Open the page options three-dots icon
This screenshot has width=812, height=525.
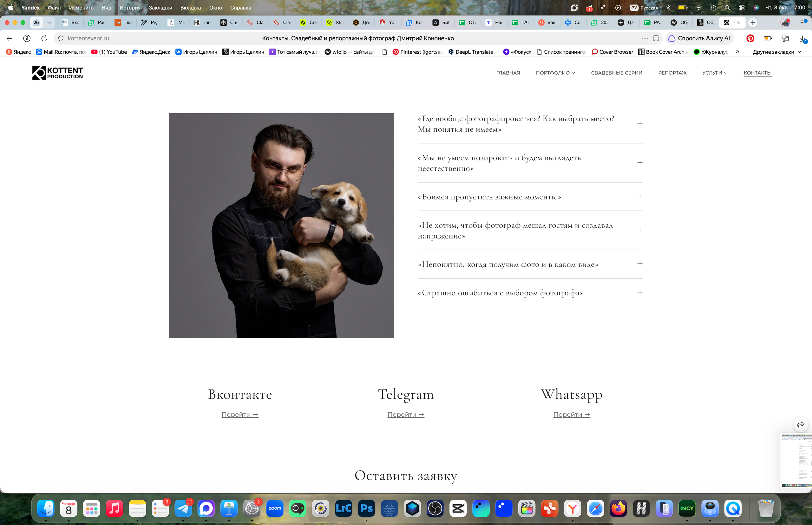[x=645, y=38]
